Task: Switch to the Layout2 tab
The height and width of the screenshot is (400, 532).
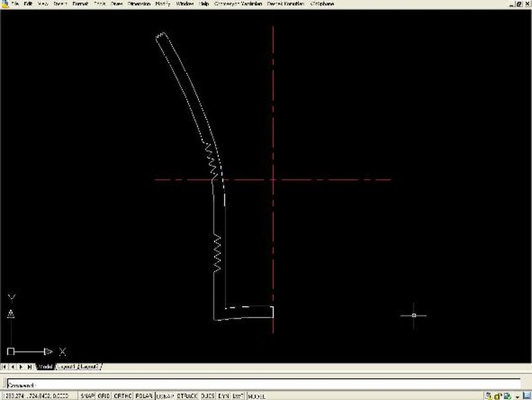Action: click(89, 367)
